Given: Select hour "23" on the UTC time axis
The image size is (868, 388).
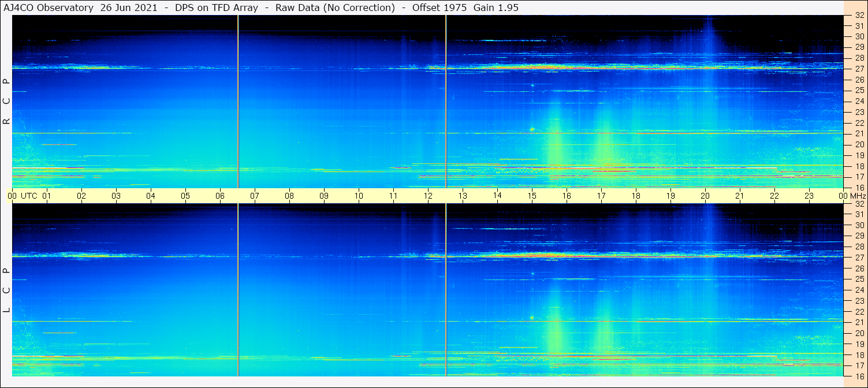Looking at the screenshot, I should tap(809, 196).
